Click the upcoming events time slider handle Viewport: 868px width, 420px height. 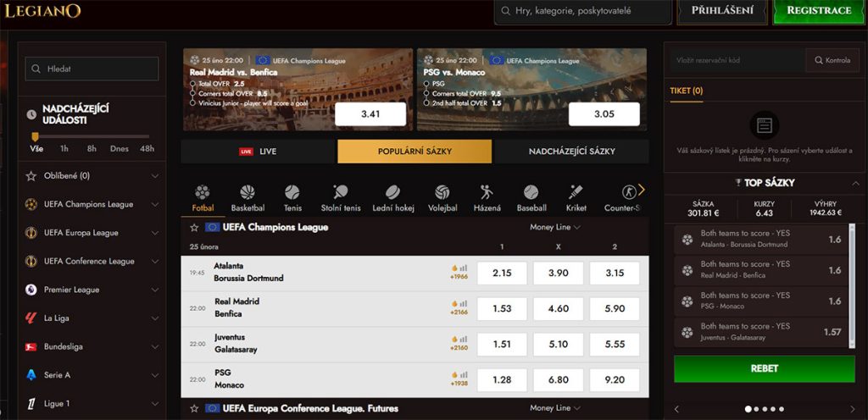pos(35,136)
